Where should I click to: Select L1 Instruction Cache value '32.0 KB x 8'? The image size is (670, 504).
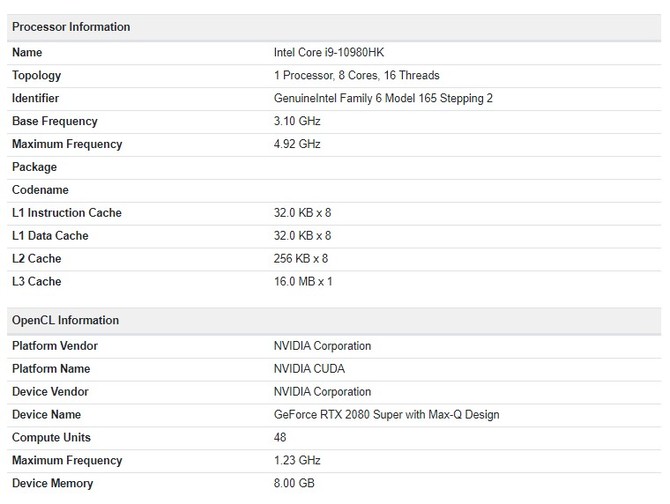click(x=303, y=213)
